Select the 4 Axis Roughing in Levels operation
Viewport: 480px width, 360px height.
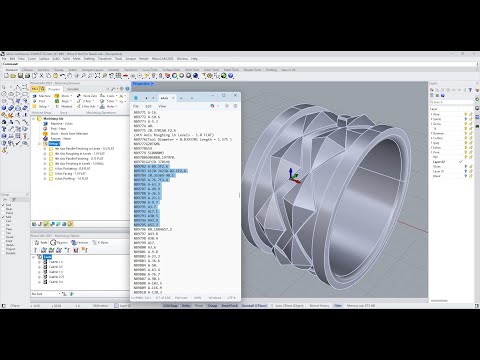77,154
